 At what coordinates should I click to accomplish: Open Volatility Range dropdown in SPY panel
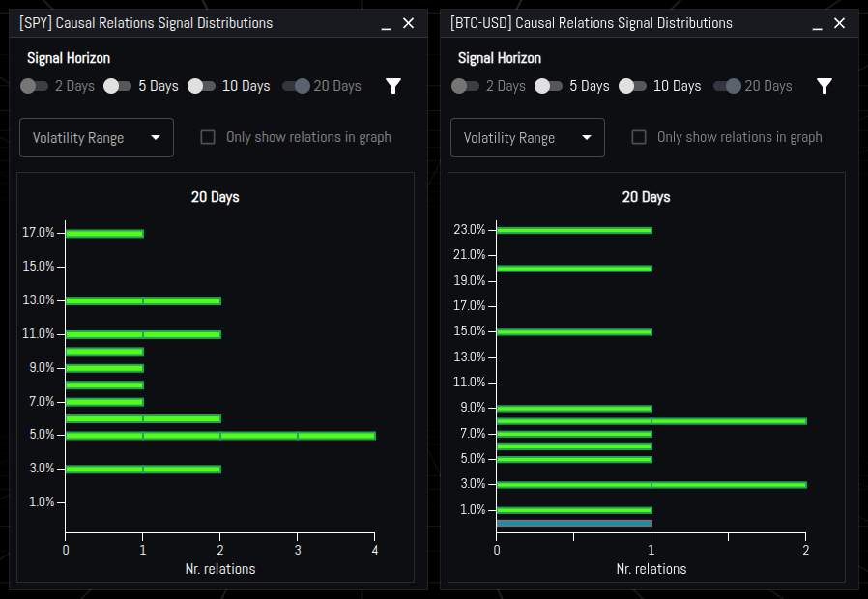pos(97,137)
